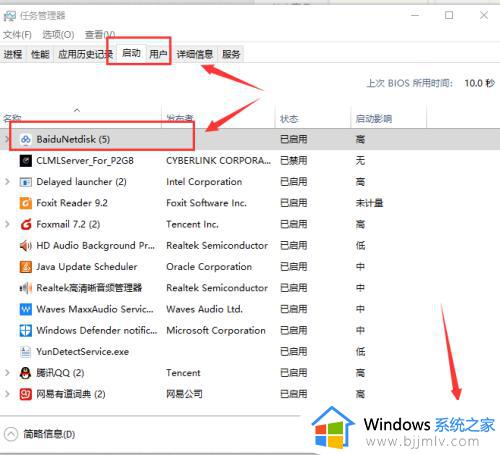This screenshot has width=500, height=455.
Task: Expand the BaiduNetdisk (5) group
Action: 7,139
